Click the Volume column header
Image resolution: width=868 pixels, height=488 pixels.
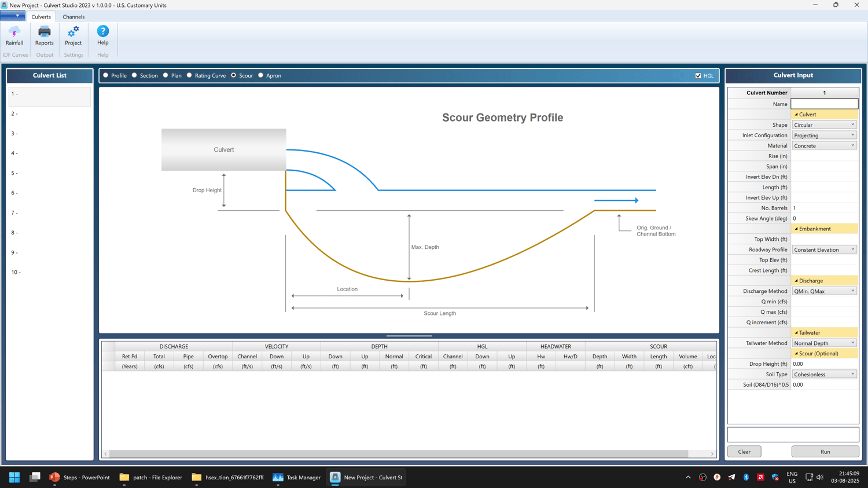687,357
